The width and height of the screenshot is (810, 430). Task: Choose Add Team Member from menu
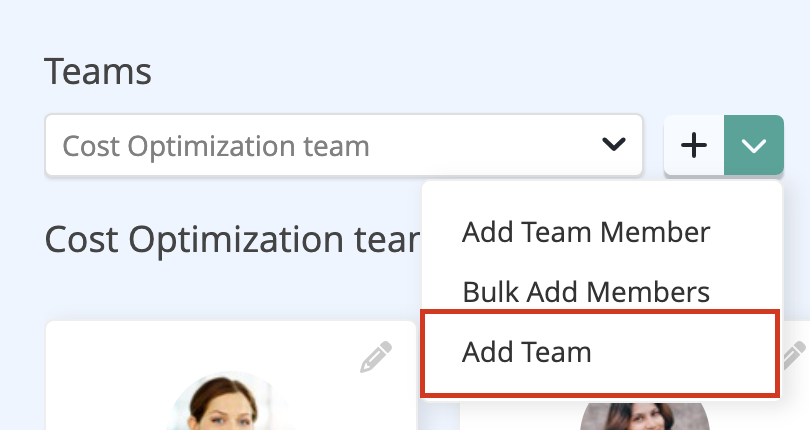586,232
